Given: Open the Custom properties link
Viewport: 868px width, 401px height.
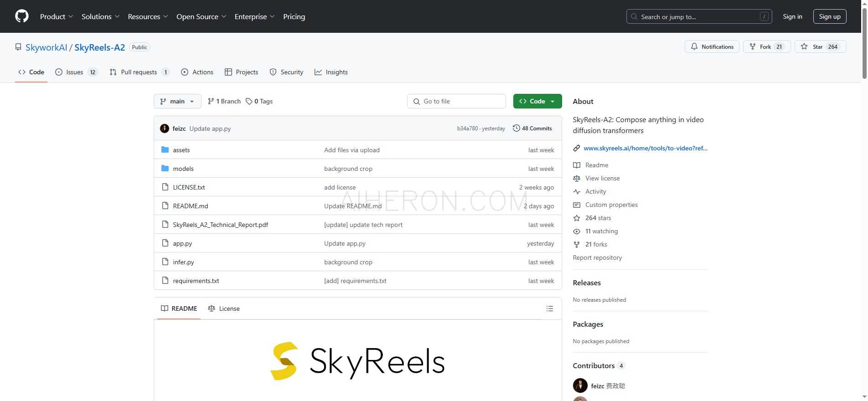Looking at the screenshot, I should point(611,205).
